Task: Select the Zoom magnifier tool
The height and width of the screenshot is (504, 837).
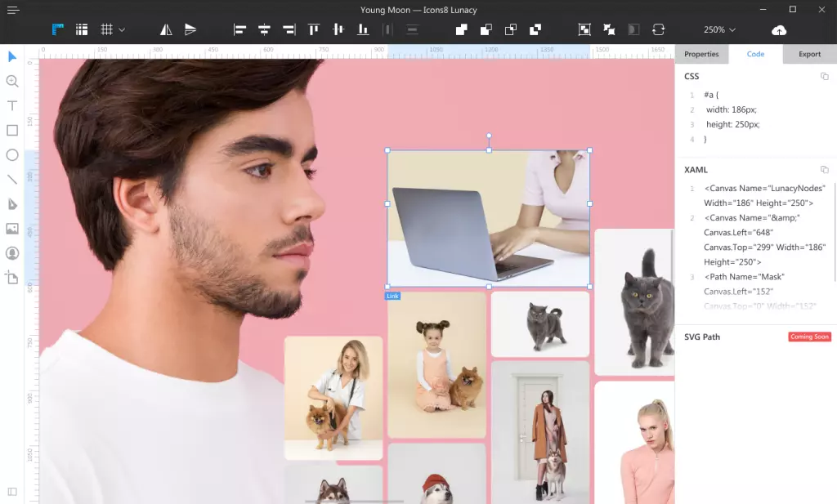Action: [x=12, y=81]
